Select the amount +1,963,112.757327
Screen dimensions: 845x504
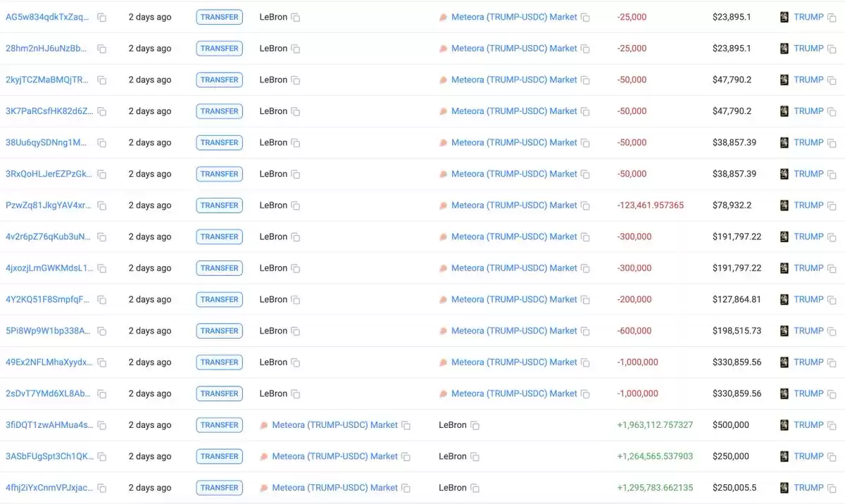[x=656, y=425]
